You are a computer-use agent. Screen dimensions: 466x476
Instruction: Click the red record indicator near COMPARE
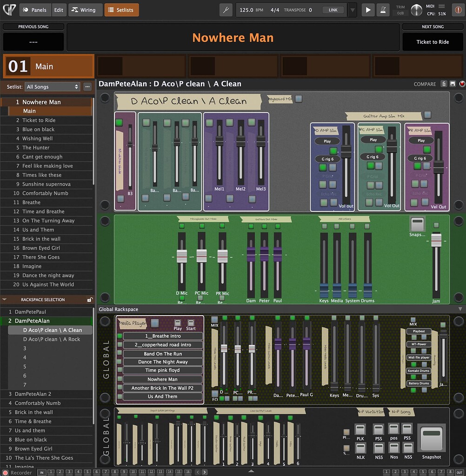461,84
